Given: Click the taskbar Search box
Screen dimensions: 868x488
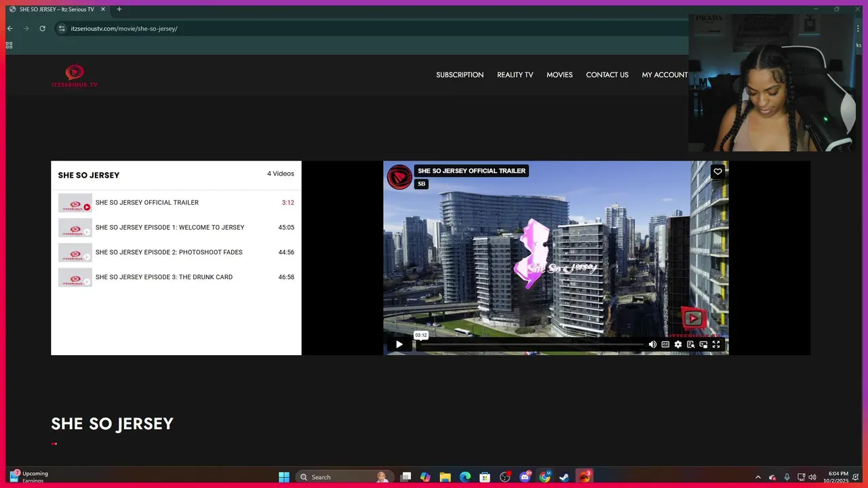Looking at the screenshot, I should coord(344,477).
